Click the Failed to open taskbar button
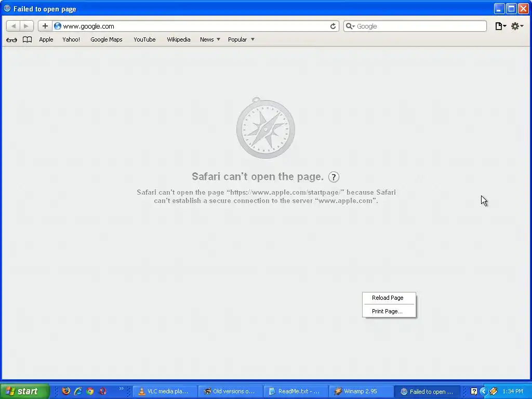 click(427, 392)
